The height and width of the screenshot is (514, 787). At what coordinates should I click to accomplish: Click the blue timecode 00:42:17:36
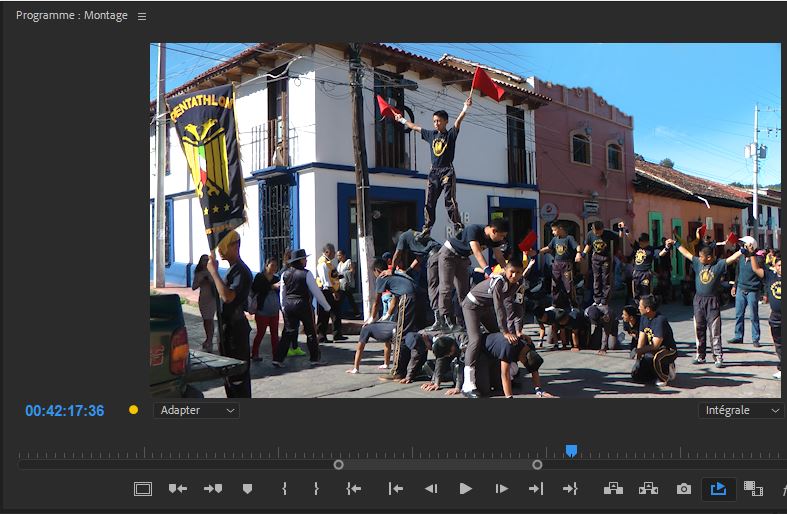(x=65, y=411)
